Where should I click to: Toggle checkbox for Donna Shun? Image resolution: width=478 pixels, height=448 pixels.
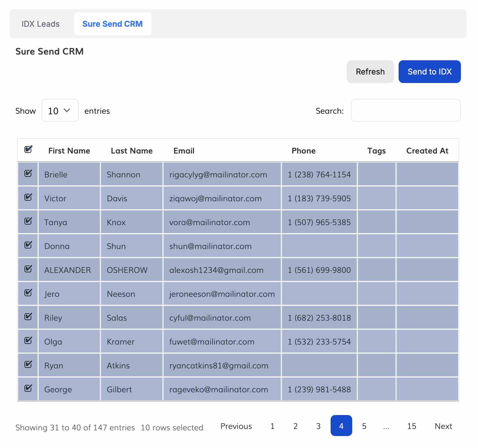(28, 245)
